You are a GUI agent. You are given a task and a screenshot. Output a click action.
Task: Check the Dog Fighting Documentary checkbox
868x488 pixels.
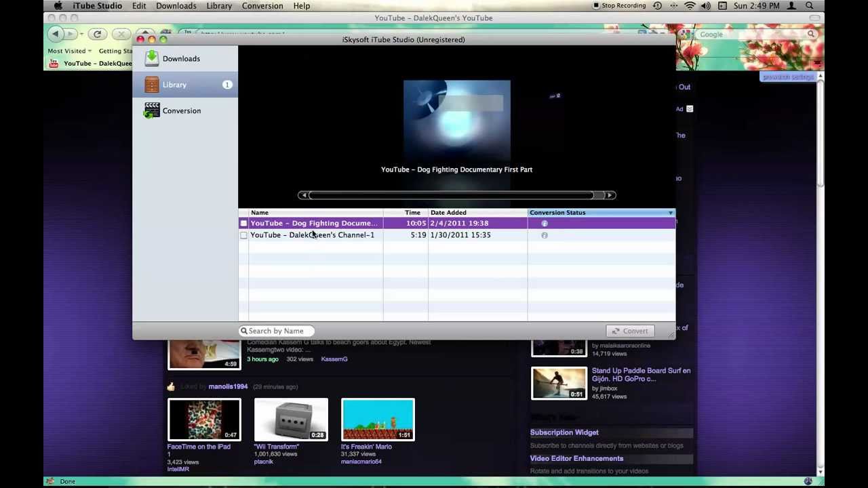[243, 223]
